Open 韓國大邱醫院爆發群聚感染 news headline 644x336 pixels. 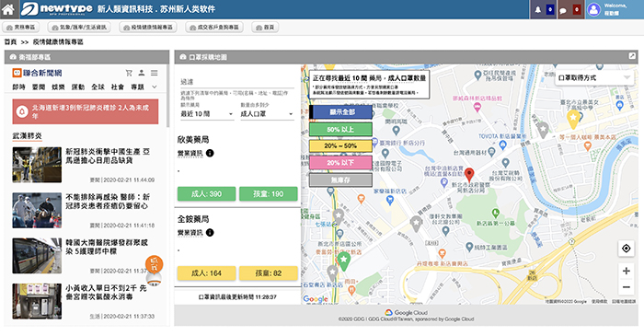coord(107,247)
